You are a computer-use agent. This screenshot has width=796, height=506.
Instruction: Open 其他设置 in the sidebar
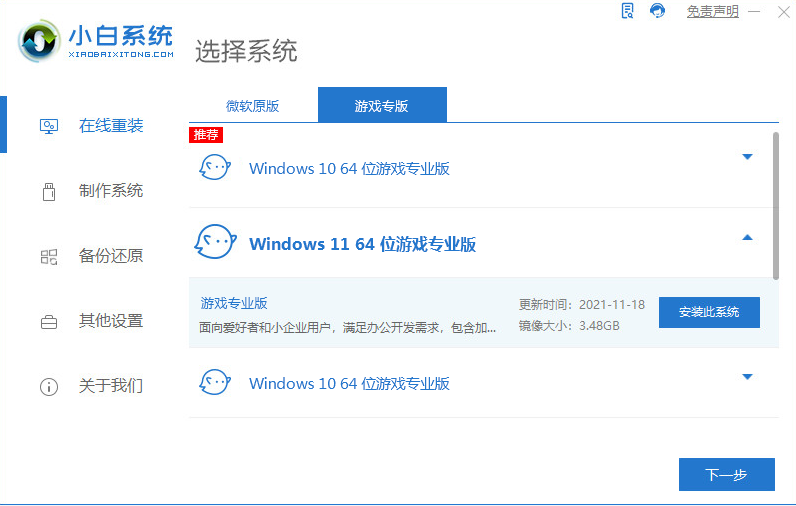pos(111,321)
